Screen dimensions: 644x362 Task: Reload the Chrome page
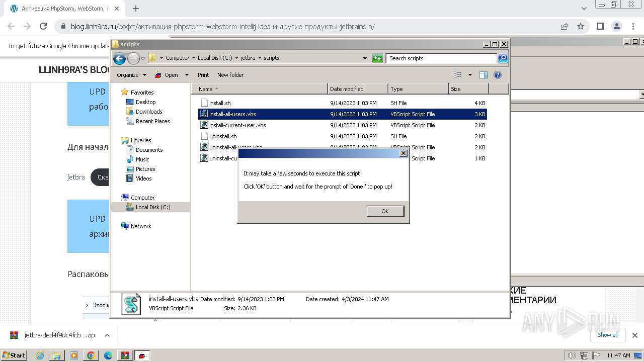click(43, 26)
